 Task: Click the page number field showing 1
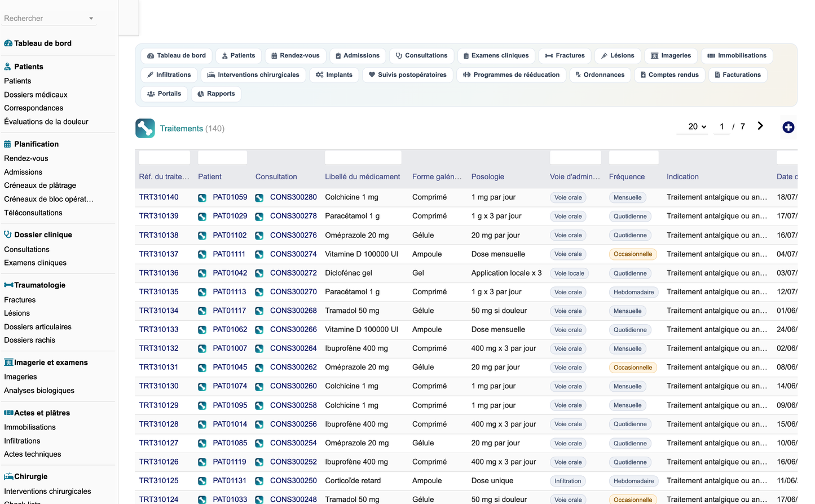pos(722,127)
